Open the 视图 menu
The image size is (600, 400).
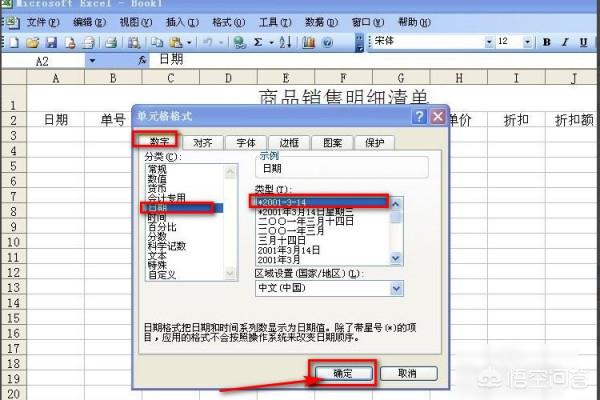click(x=136, y=22)
